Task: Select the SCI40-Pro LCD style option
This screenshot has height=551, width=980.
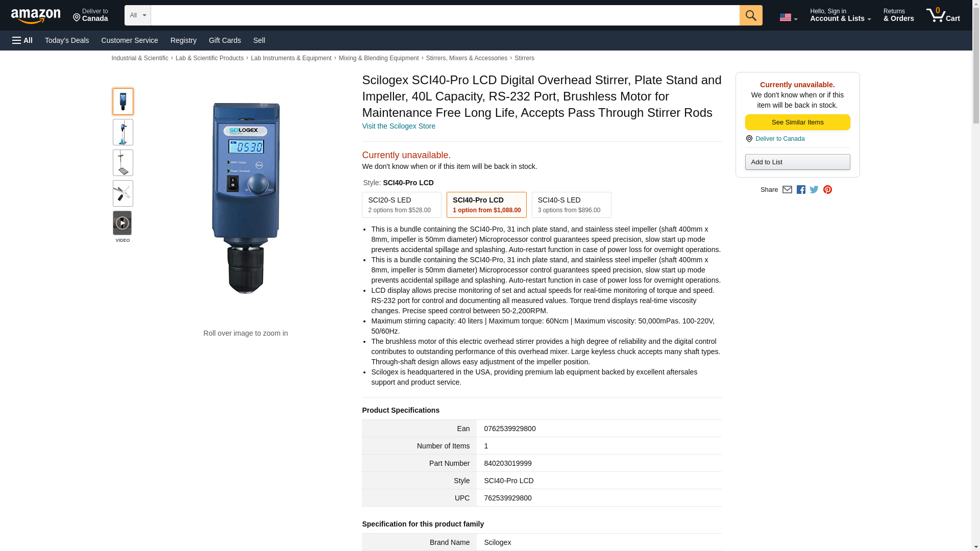Action: [x=486, y=205]
